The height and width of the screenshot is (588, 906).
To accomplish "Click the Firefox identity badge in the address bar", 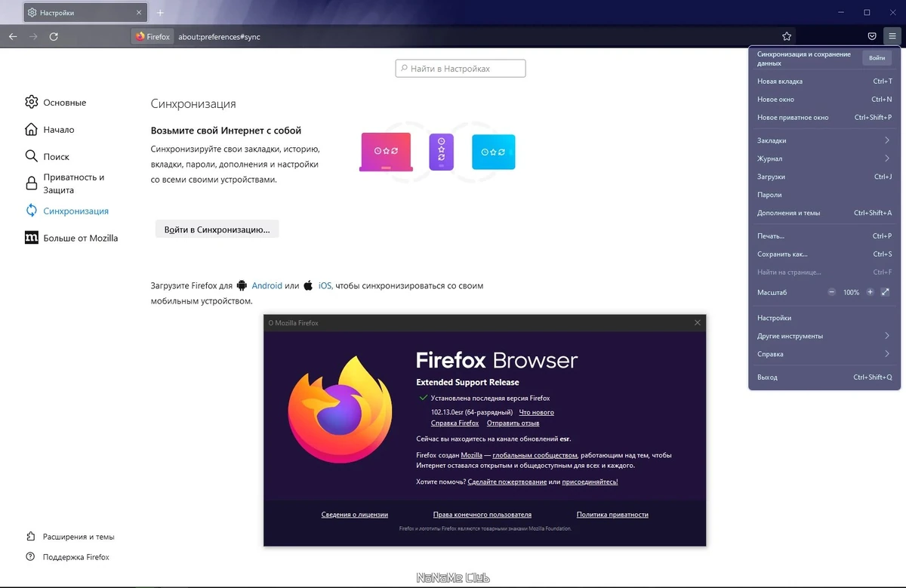I will pyautogui.click(x=153, y=36).
